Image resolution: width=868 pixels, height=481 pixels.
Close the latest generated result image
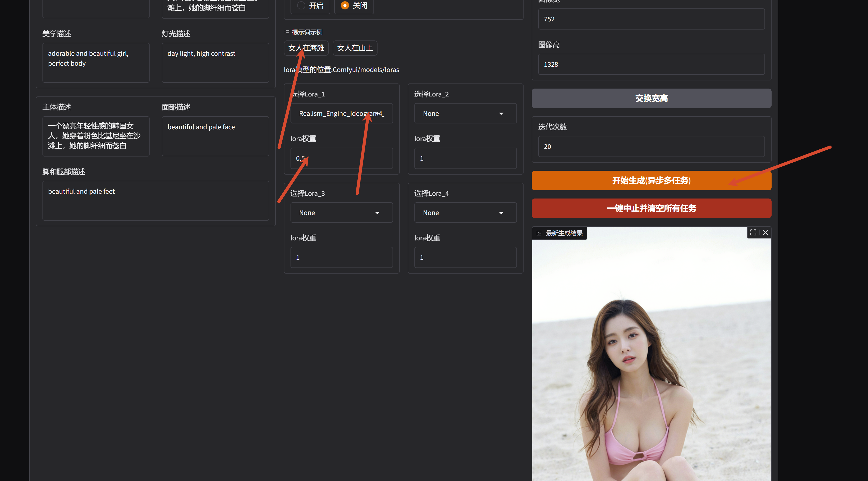(x=765, y=233)
